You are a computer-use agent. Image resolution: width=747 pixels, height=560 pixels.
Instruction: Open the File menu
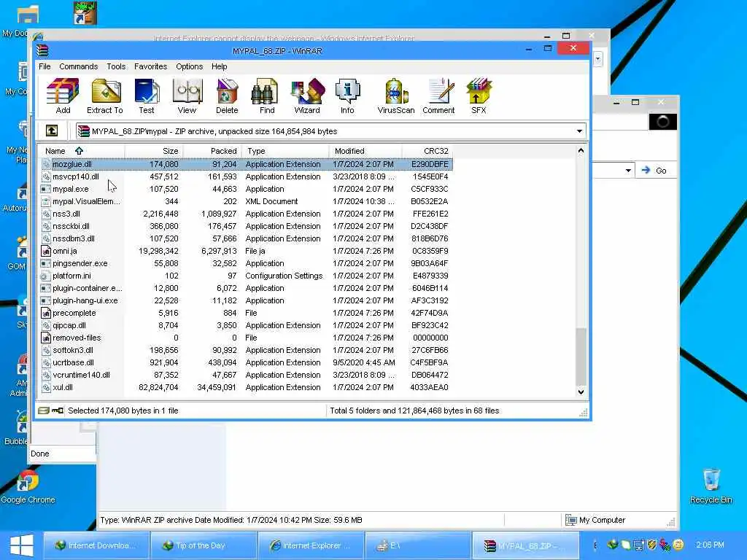click(x=44, y=66)
